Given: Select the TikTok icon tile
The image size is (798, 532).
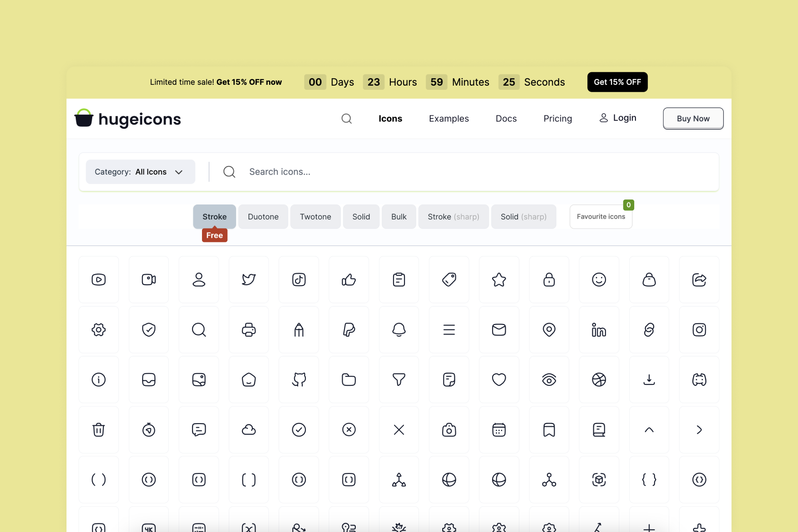Looking at the screenshot, I should tap(299, 279).
